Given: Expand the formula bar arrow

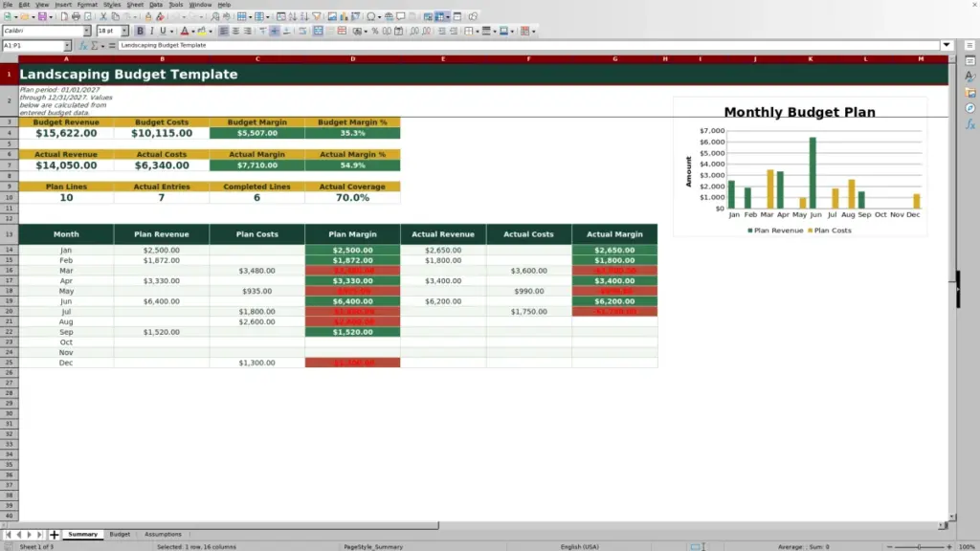Looking at the screenshot, I should (947, 45).
